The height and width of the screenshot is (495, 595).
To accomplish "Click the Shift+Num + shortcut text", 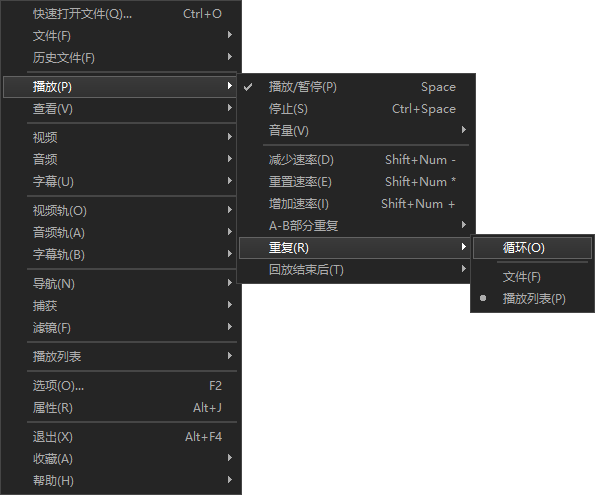I will pyautogui.click(x=418, y=204).
